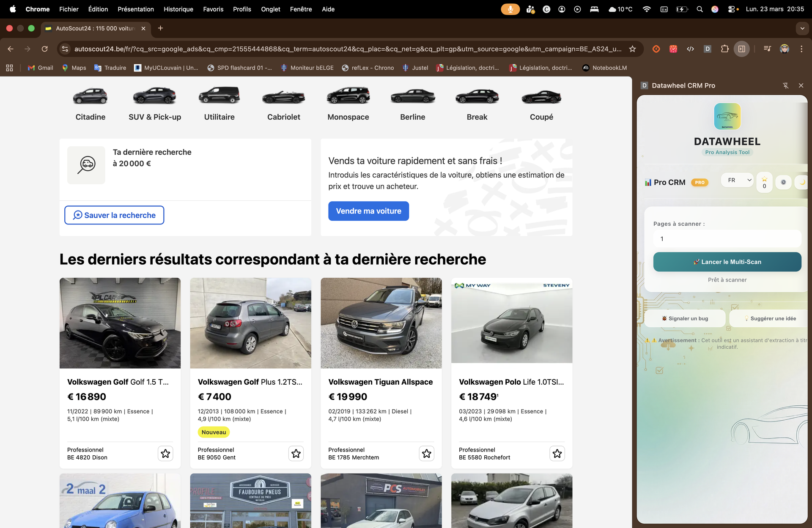This screenshot has height=528, width=812.
Task: Click the Pages à scanner input field
Action: (727, 239)
